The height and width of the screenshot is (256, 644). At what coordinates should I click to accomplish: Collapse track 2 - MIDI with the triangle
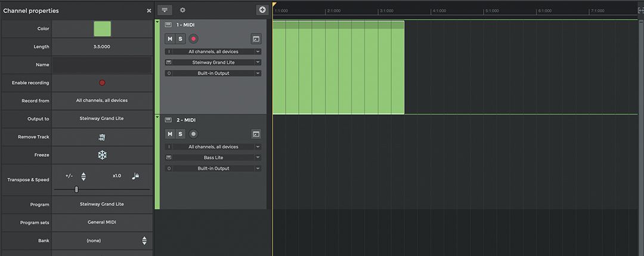coord(157,117)
